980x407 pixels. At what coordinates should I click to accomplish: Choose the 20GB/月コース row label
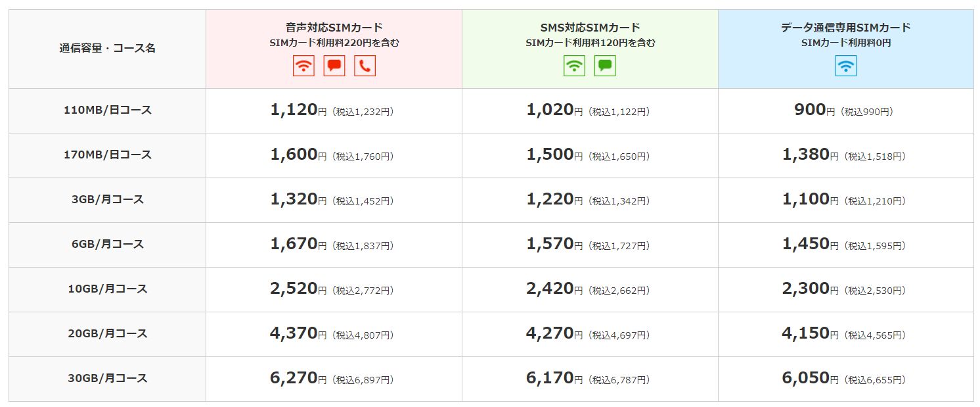pos(108,334)
